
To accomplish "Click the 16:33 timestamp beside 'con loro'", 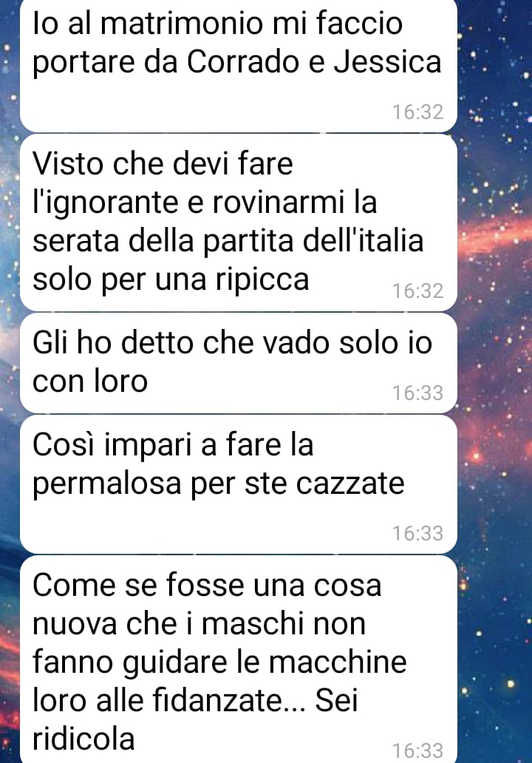I will pos(417,393).
